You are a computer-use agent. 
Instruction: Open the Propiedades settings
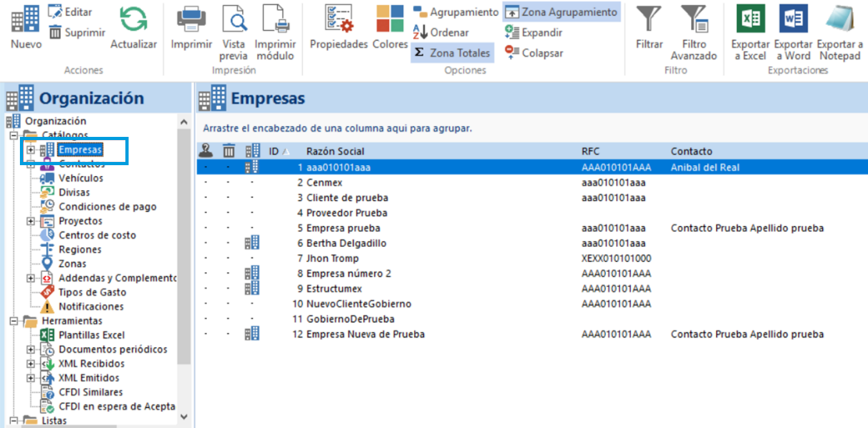[x=339, y=28]
